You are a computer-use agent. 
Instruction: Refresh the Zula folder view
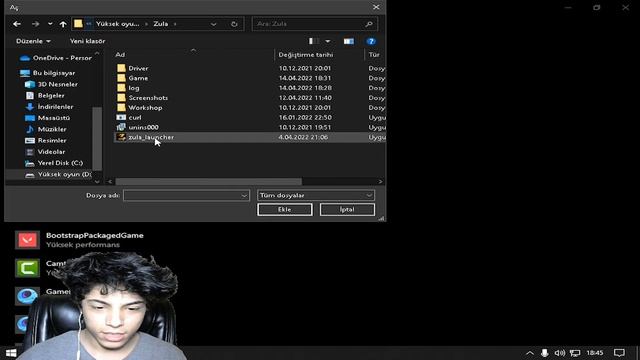click(234, 24)
